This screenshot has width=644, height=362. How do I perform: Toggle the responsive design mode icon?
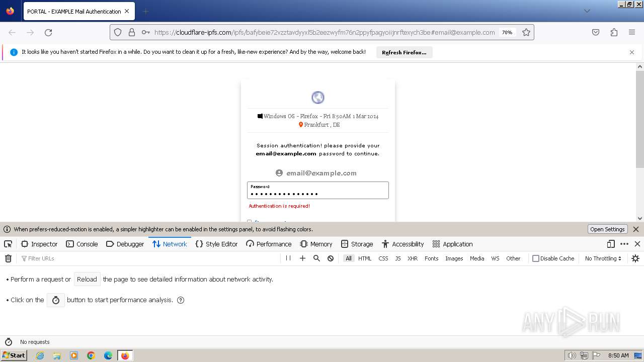(611, 244)
